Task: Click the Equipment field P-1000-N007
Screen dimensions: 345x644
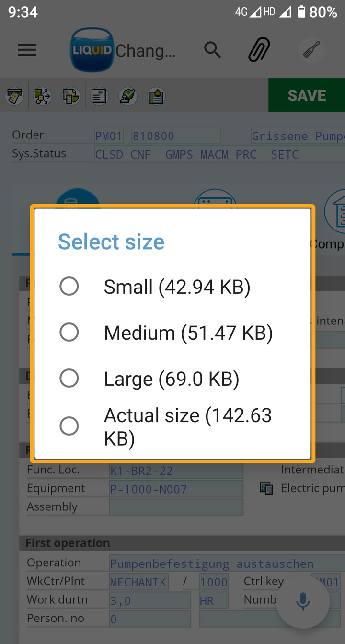Action: pyautogui.click(x=176, y=489)
